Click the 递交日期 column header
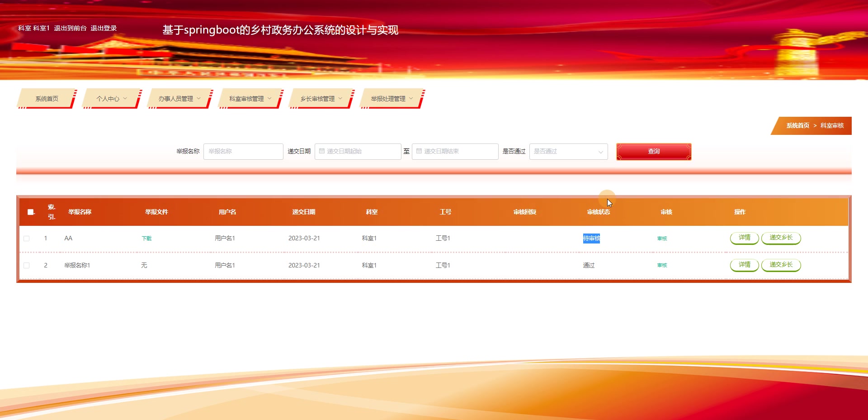The width and height of the screenshot is (868, 420). click(303, 212)
